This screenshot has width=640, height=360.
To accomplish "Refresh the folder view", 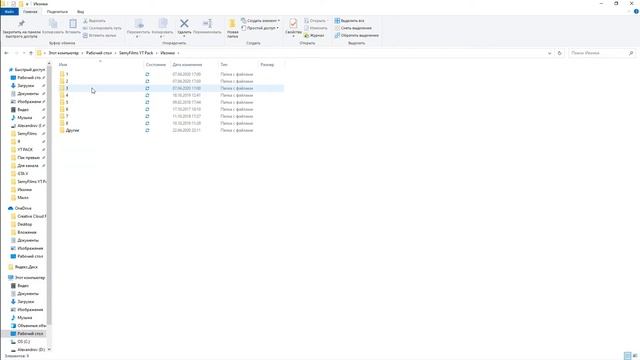I will point(560,53).
